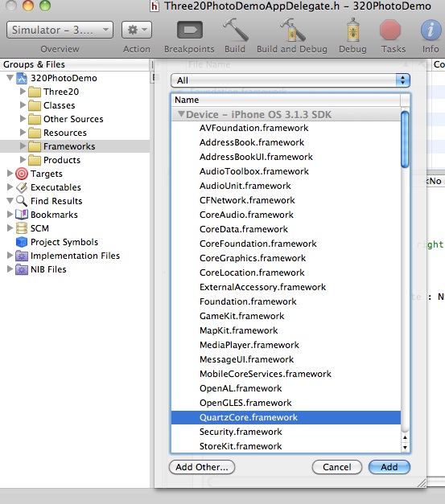Image resolution: width=445 pixels, height=504 pixels.
Task: Select the Three20 folder icon
Action: (x=35, y=92)
